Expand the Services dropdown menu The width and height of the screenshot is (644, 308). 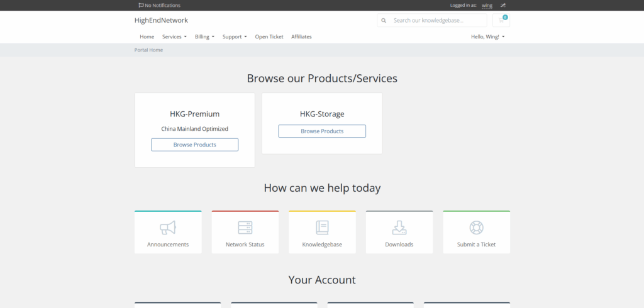174,36
